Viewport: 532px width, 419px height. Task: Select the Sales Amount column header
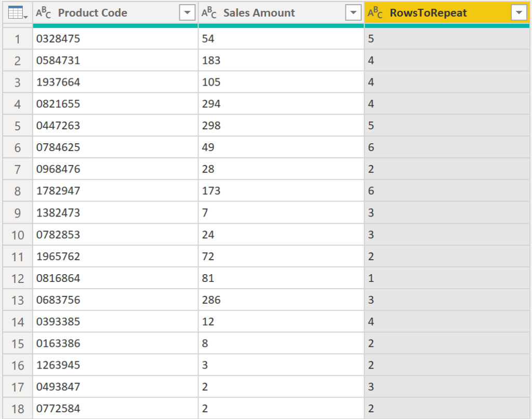click(x=281, y=13)
